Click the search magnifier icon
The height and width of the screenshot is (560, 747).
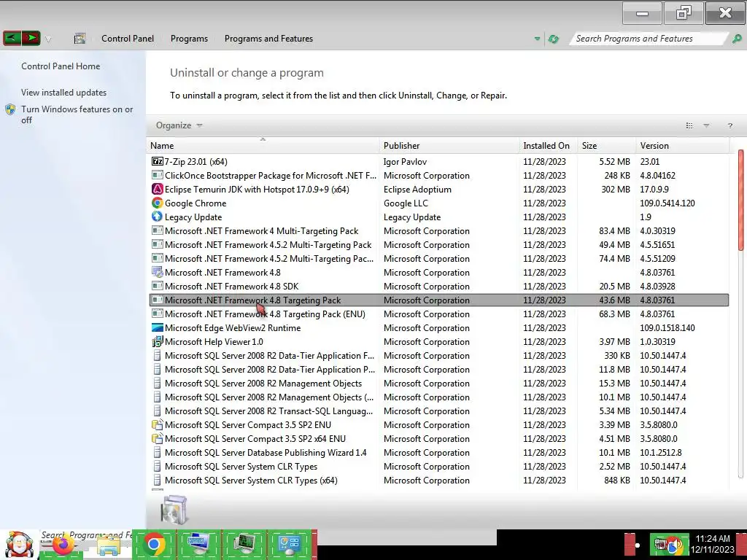pos(737,39)
